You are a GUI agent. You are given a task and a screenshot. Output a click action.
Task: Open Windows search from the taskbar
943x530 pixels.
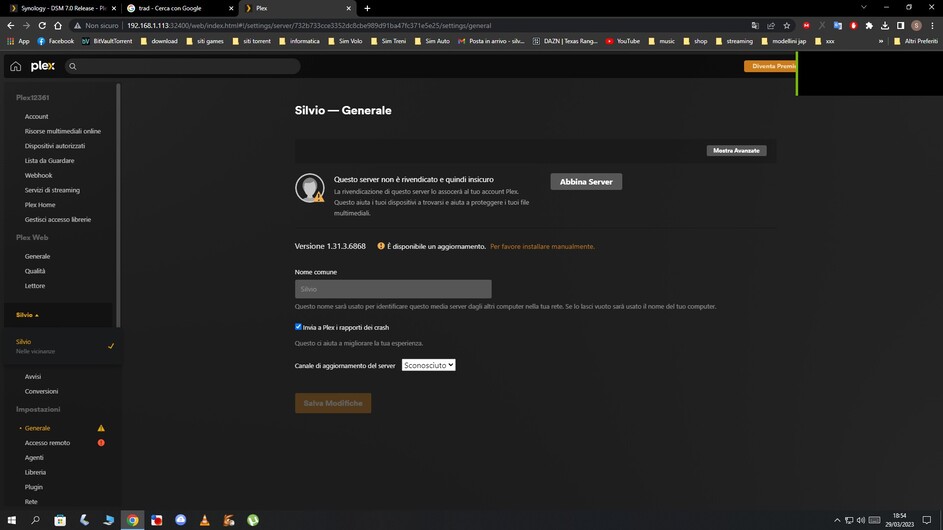pos(35,520)
